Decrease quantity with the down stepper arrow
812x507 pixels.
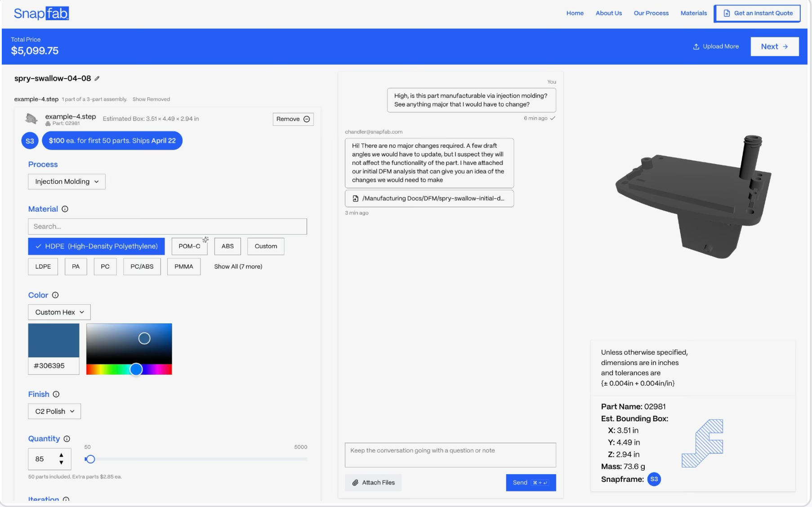[62, 463]
